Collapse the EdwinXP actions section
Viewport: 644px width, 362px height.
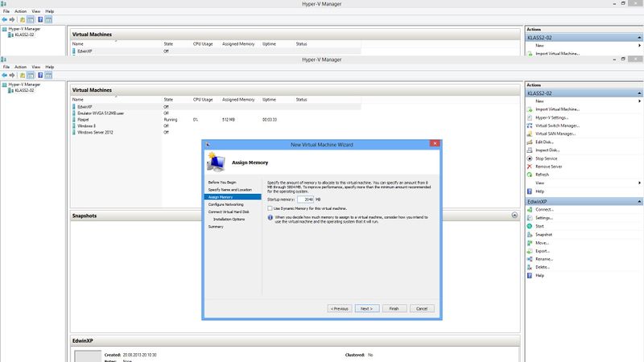pyautogui.click(x=639, y=202)
